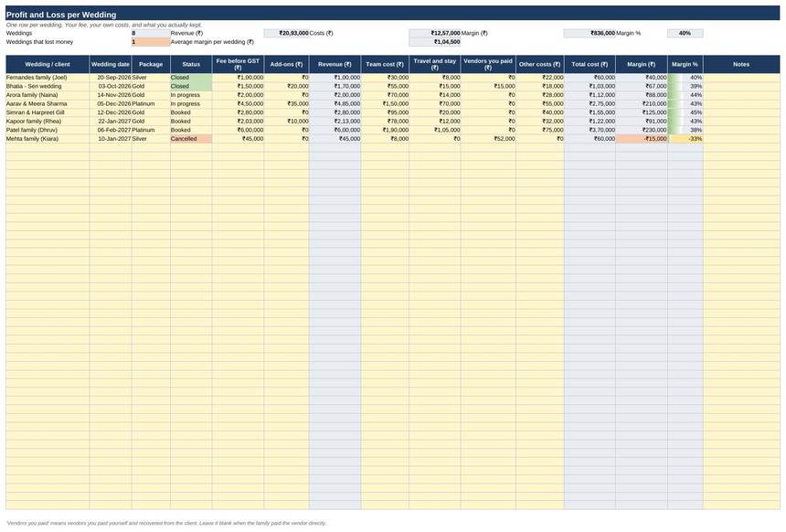Click the 'One row per wedding' subtitle text

coord(104,25)
